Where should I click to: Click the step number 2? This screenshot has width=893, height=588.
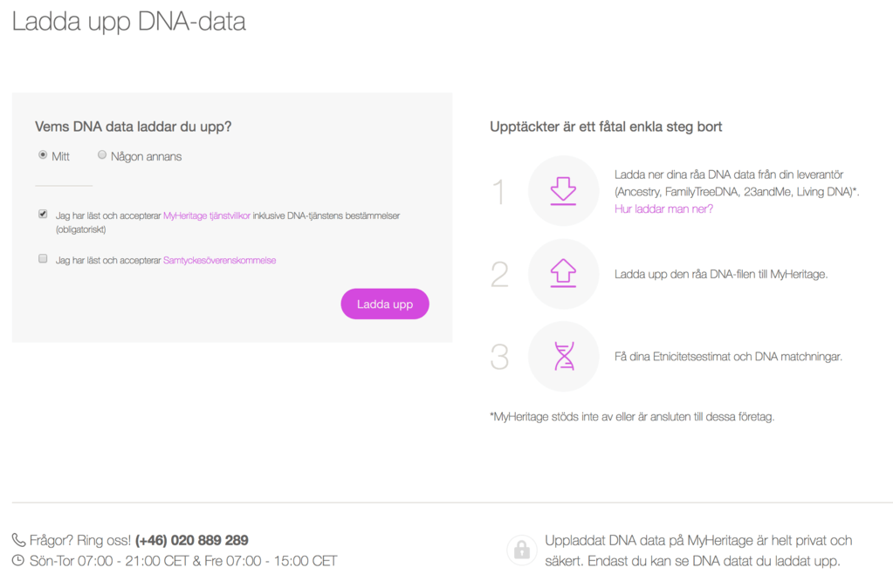(x=499, y=274)
